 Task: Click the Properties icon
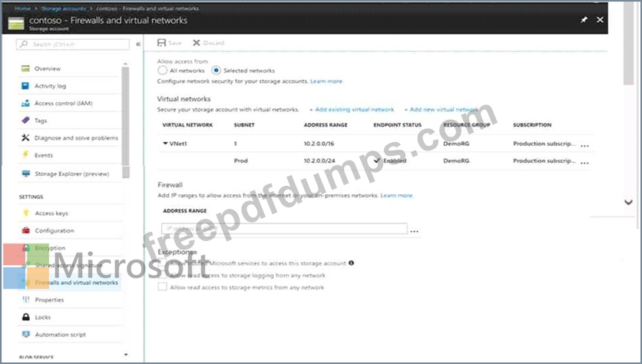26,299
